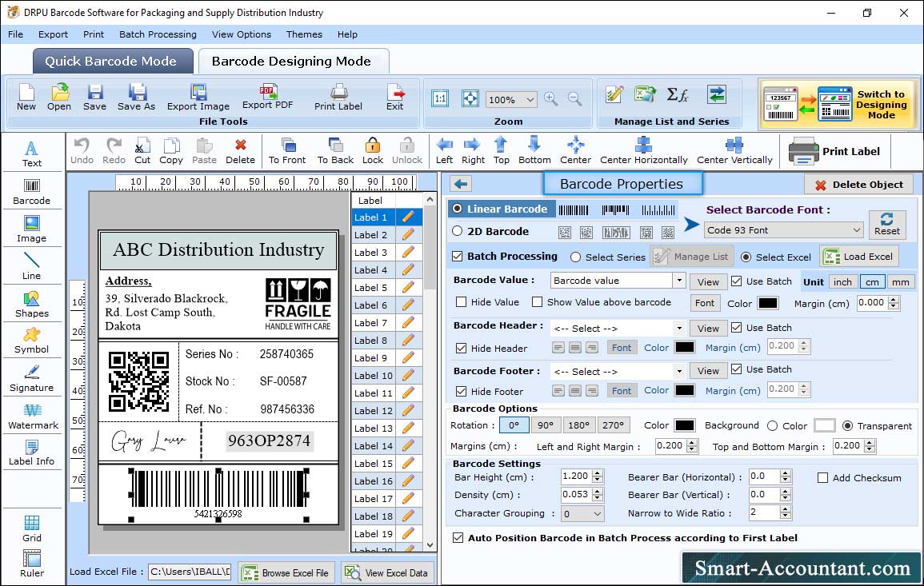
Task: Click the zoom in magnifier icon
Action: coord(551,99)
